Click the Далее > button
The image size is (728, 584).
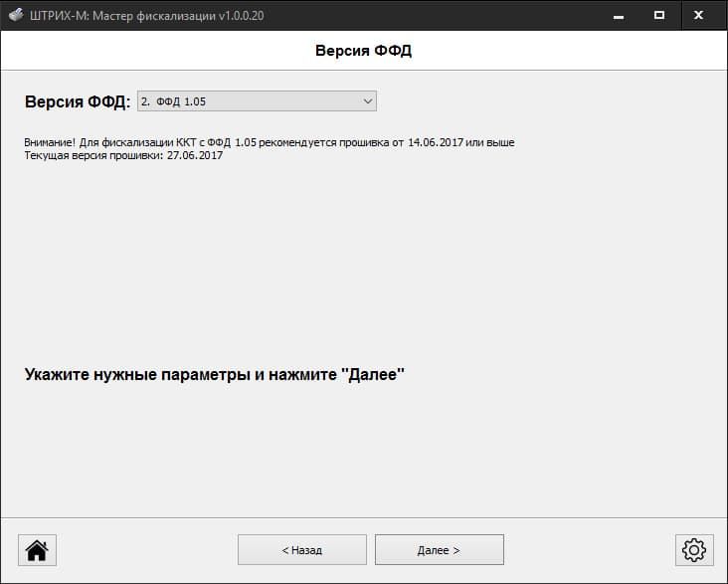tap(440, 550)
